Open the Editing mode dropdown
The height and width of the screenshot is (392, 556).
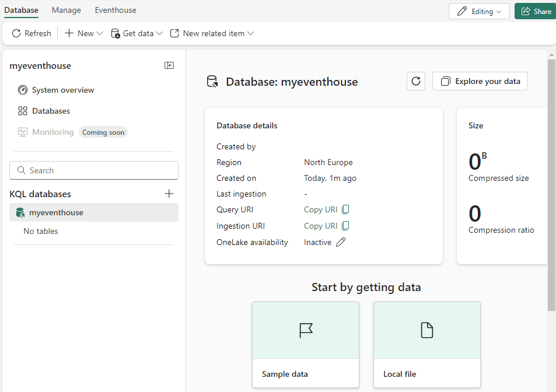coord(479,11)
